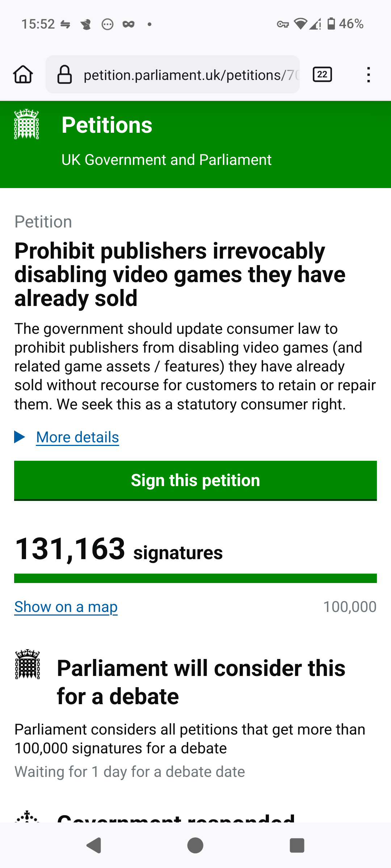
Task: Open the More details link
Action: [77, 437]
